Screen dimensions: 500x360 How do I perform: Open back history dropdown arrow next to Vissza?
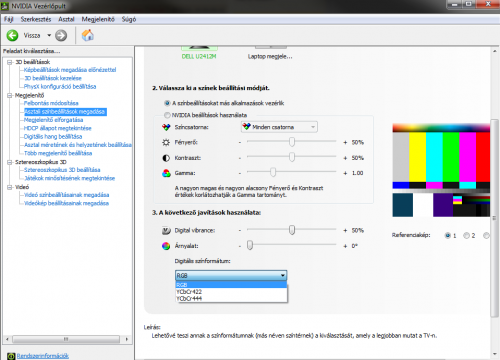(49, 35)
